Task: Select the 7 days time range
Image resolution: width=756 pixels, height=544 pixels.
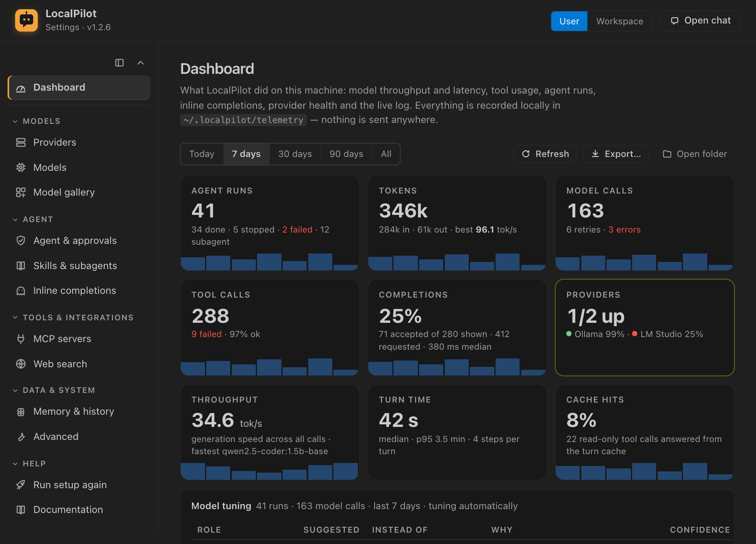Action: click(x=246, y=154)
